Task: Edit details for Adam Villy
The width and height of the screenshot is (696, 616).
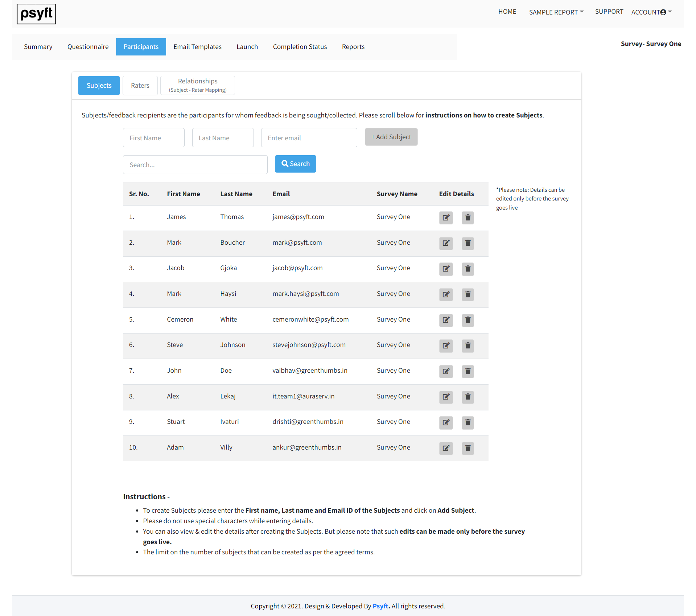Action: click(x=446, y=448)
